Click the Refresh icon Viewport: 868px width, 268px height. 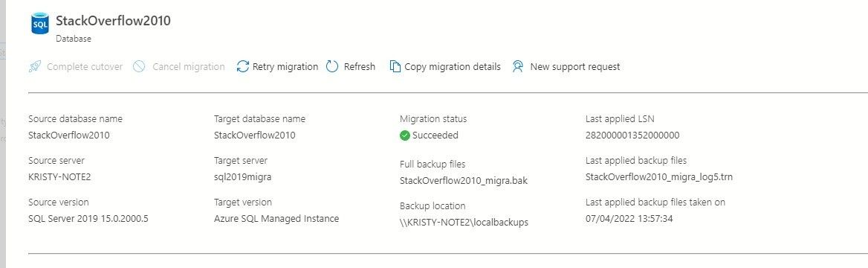[332, 66]
